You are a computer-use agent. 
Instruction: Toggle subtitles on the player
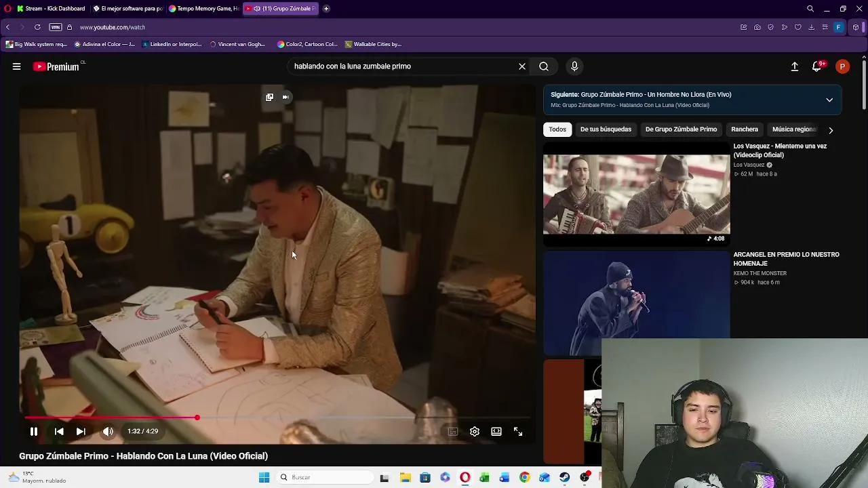[453, 431]
